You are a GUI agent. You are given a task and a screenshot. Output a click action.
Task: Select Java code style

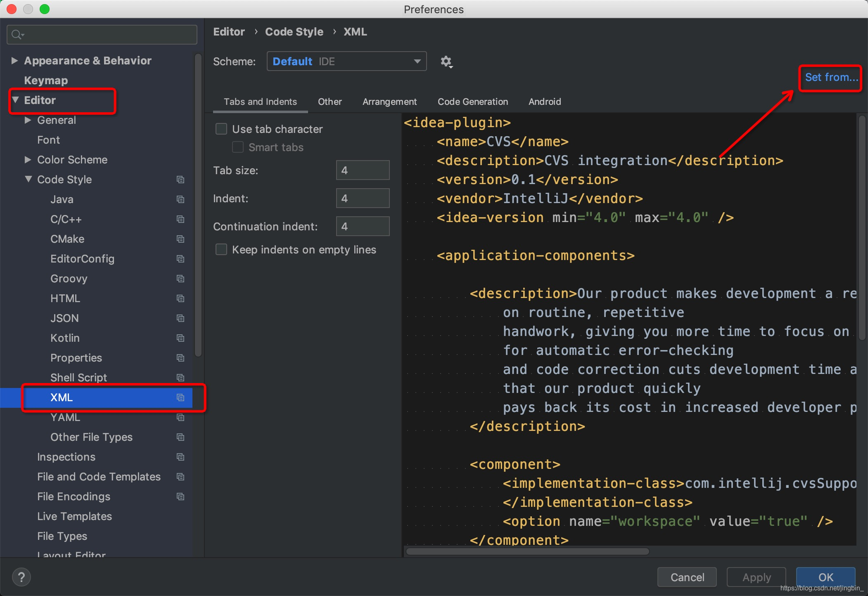62,199
